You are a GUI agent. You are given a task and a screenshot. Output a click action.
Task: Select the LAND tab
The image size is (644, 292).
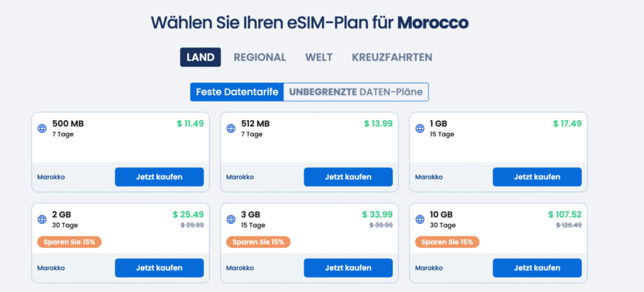[201, 57]
